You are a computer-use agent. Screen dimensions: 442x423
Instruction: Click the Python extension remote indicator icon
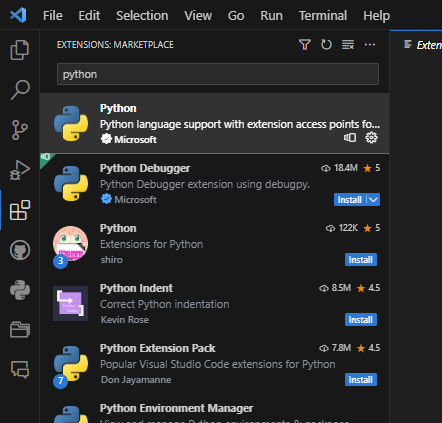tap(350, 137)
